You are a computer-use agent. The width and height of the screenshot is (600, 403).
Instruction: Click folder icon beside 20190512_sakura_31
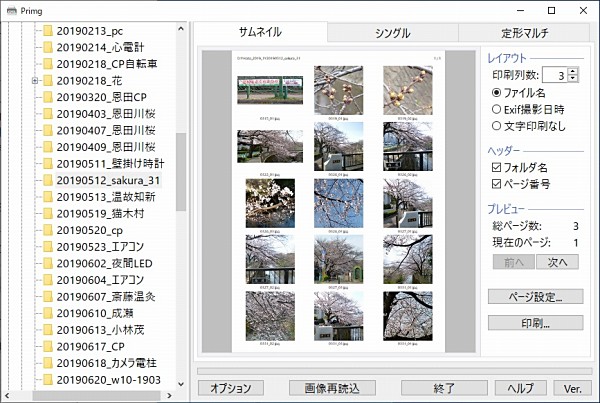[x=48, y=180]
